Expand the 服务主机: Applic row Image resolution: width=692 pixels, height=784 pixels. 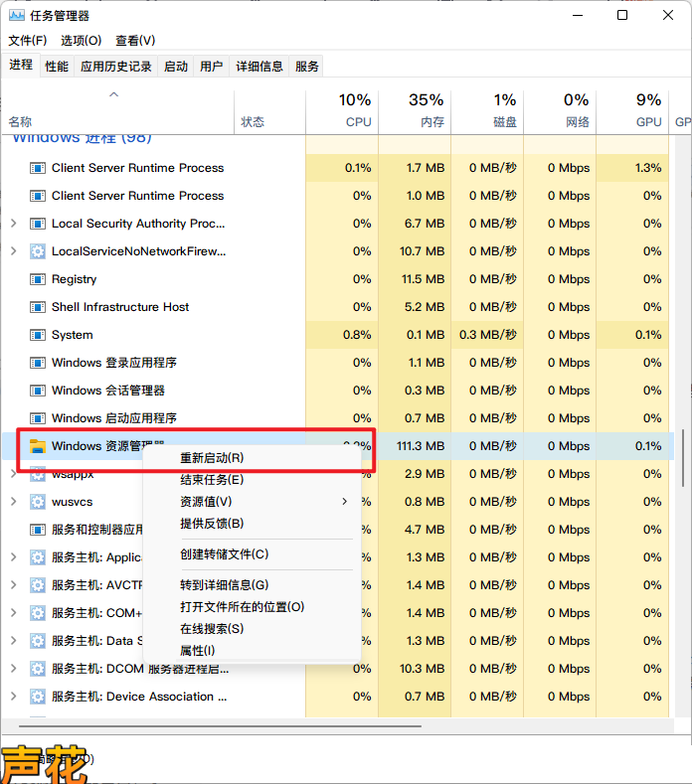click(14, 557)
